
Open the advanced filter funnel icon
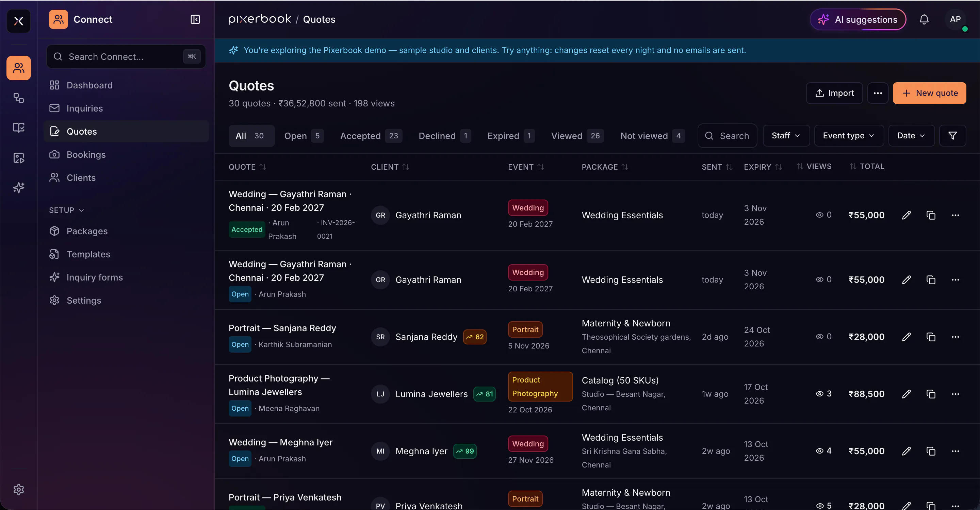pos(953,136)
